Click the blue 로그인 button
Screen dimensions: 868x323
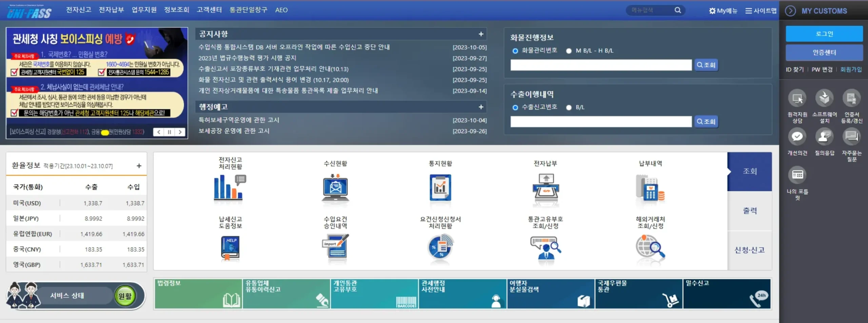tap(824, 34)
